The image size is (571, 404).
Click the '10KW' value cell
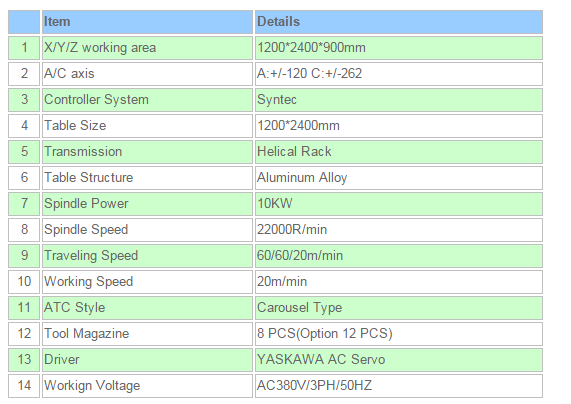399,204
